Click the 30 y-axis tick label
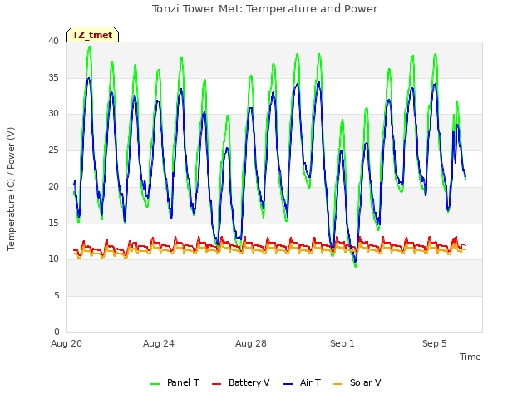This screenshot has height=399, width=532. 53,114
